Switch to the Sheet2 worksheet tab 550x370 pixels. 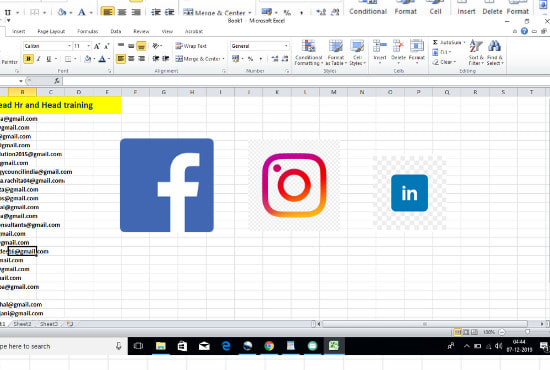(22, 324)
